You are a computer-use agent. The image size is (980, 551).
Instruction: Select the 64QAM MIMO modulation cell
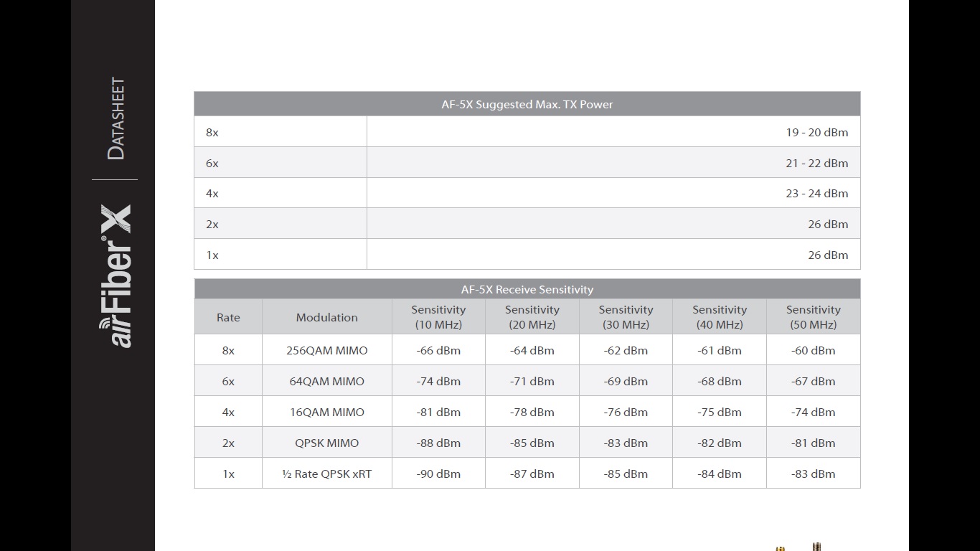point(326,382)
